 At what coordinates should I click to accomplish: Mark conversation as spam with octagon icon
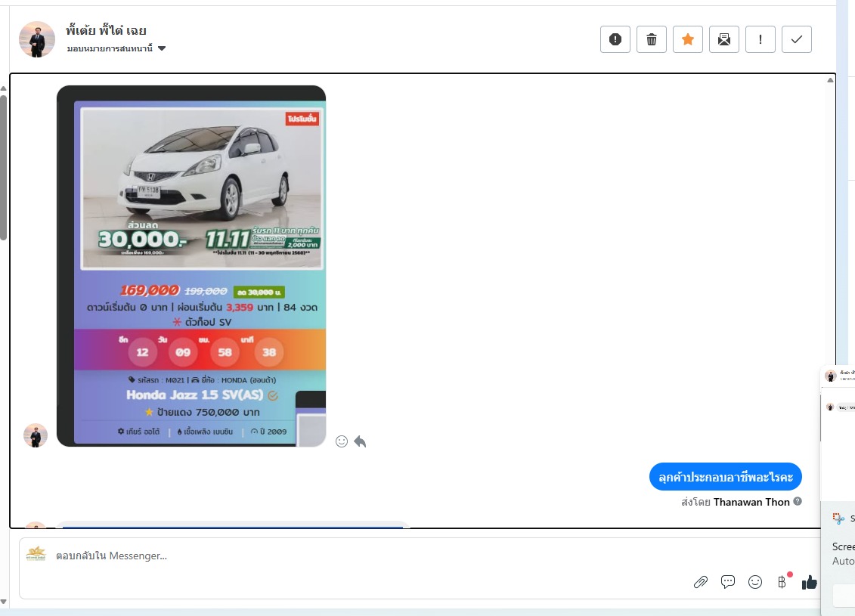(x=615, y=39)
